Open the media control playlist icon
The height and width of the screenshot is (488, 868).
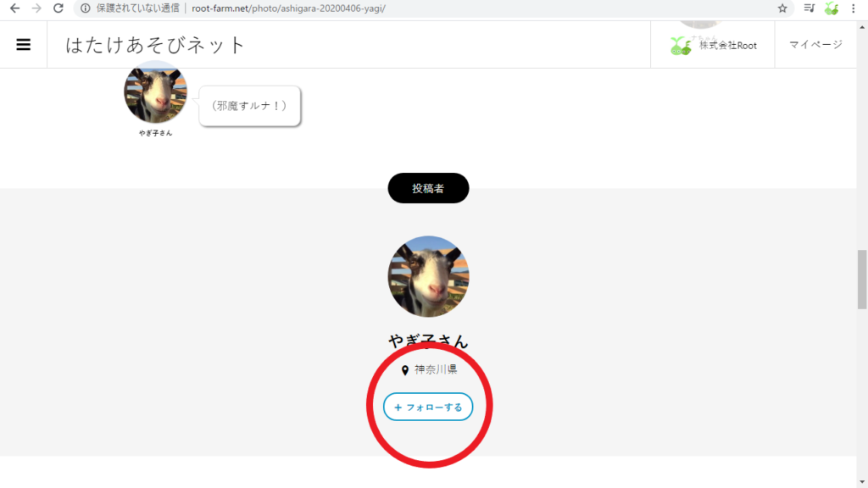pyautogui.click(x=810, y=8)
